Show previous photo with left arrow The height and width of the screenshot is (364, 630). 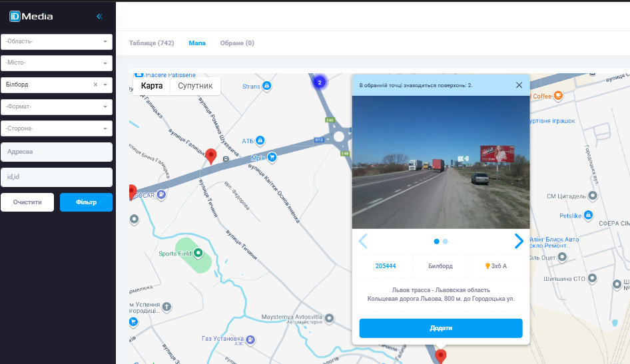click(x=363, y=241)
